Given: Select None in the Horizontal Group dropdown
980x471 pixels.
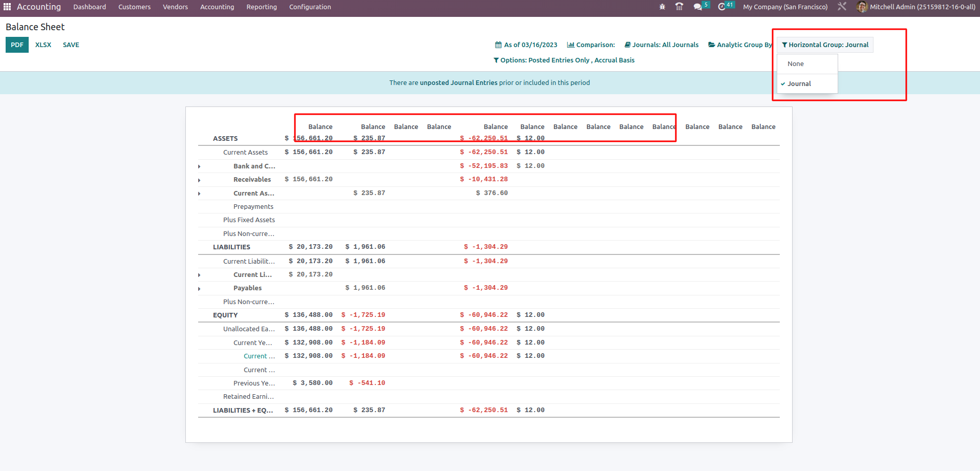Looking at the screenshot, I should [x=796, y=63].
